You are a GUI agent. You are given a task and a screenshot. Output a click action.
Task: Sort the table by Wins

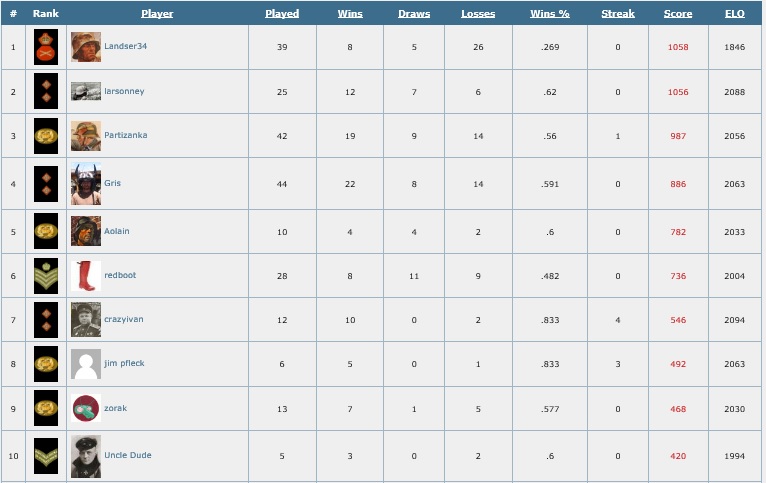click(350, 14)
